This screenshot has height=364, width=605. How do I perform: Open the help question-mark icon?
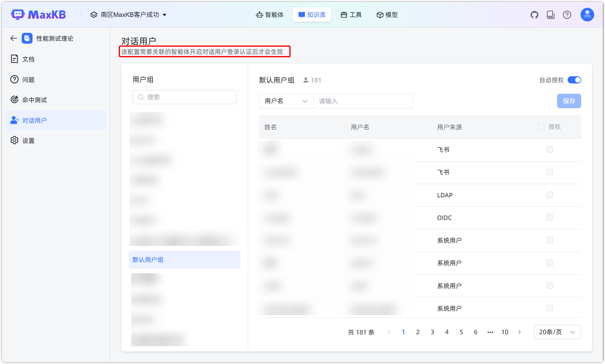tap(567, 14)
